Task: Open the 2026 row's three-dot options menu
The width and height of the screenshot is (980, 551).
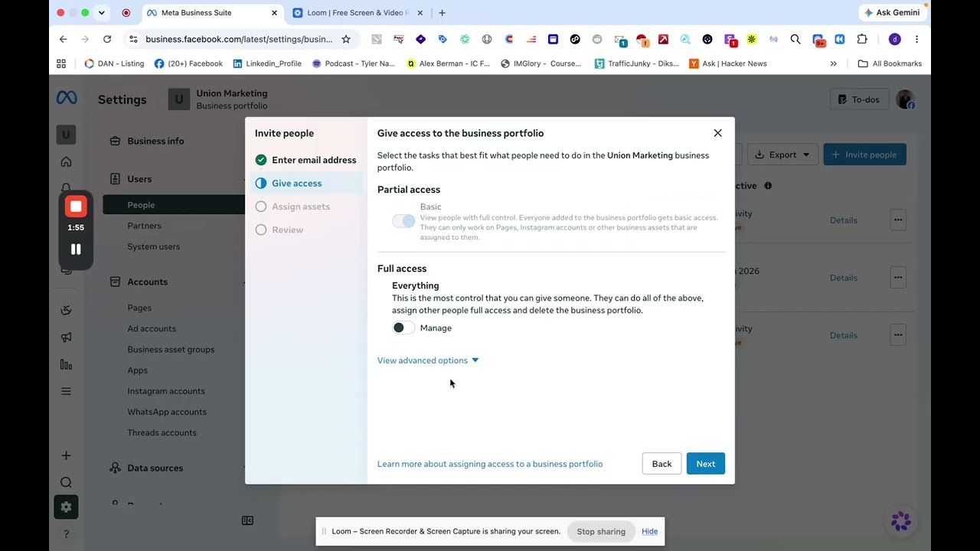Action: coord(898,277)
